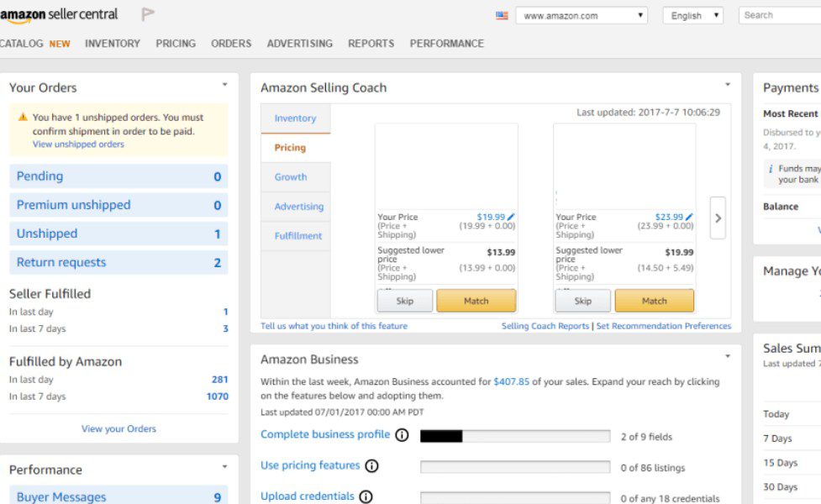Click the Complete business profile progress bar
The width and height of the screenshot is (821, 504).
[515, 436]
